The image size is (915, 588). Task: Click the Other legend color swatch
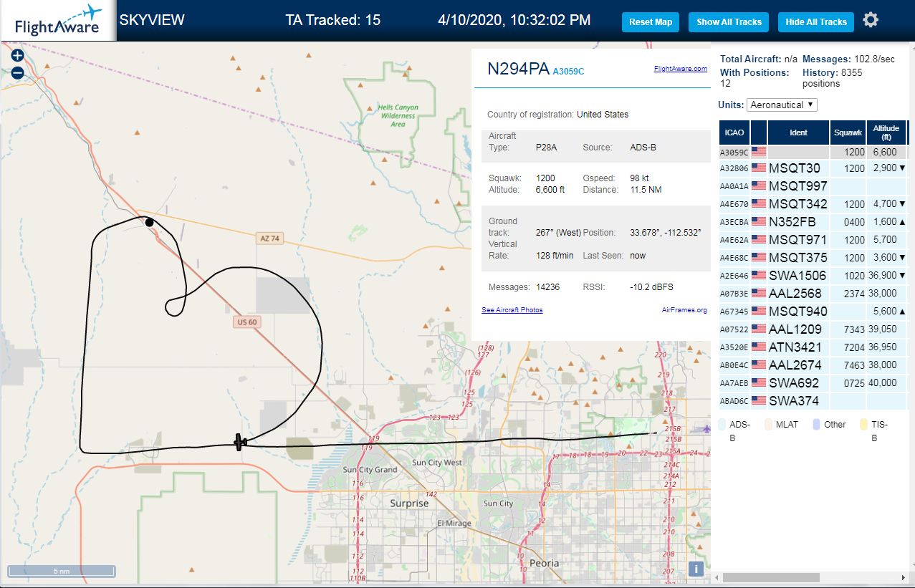pyautogui.click(x=816, y=424)
